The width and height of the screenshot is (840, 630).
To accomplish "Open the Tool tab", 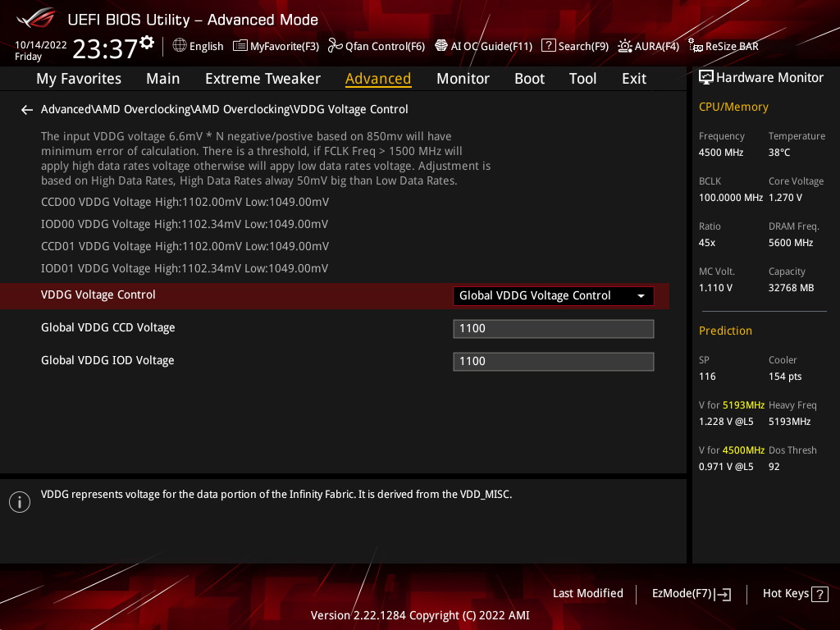I will point(582,79).
